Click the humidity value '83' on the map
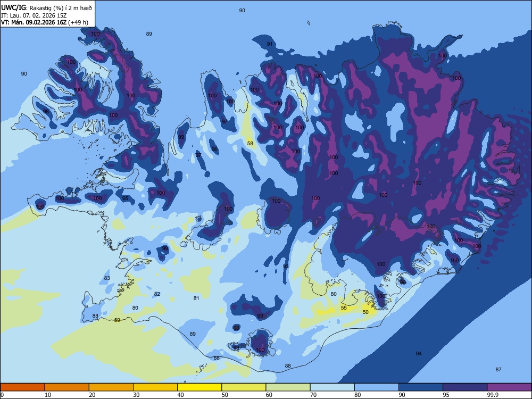 tap(107, 278)
